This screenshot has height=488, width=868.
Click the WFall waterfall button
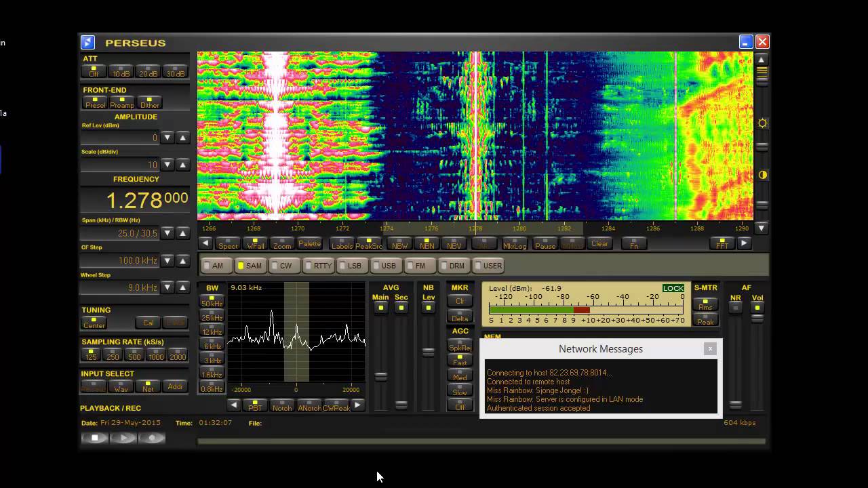click(255, 243)
